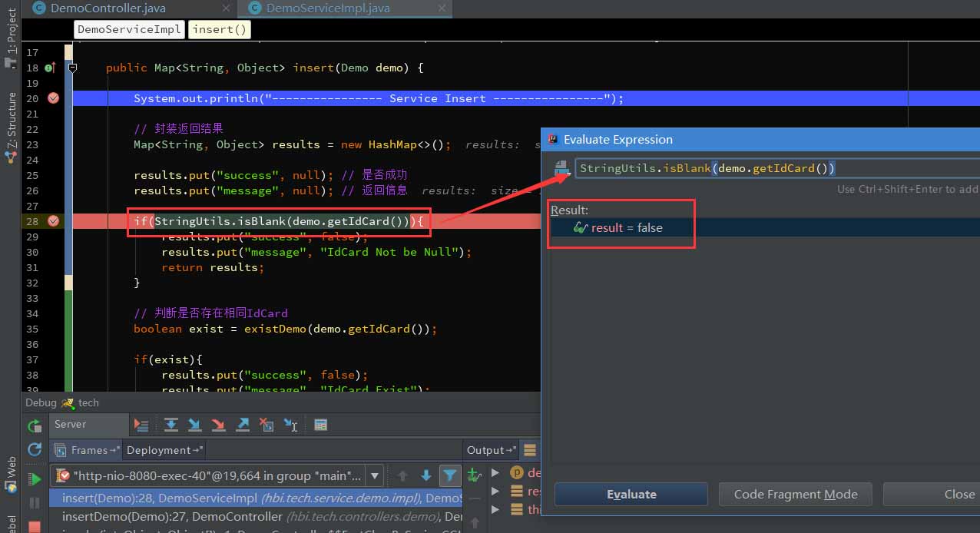Click the rerun 'tech' debug icon
The image size is (980, 533).
click(x=35, y=426)
